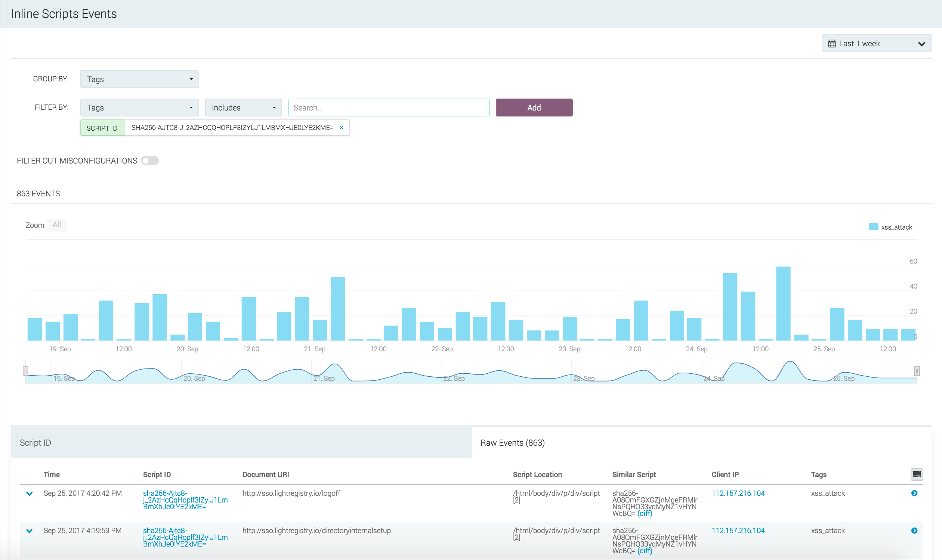Click the 863 EVENTS label

click(x=38, y=194)
